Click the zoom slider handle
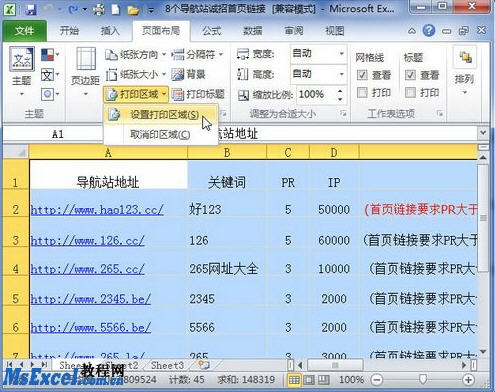 (x=423, y=379)
